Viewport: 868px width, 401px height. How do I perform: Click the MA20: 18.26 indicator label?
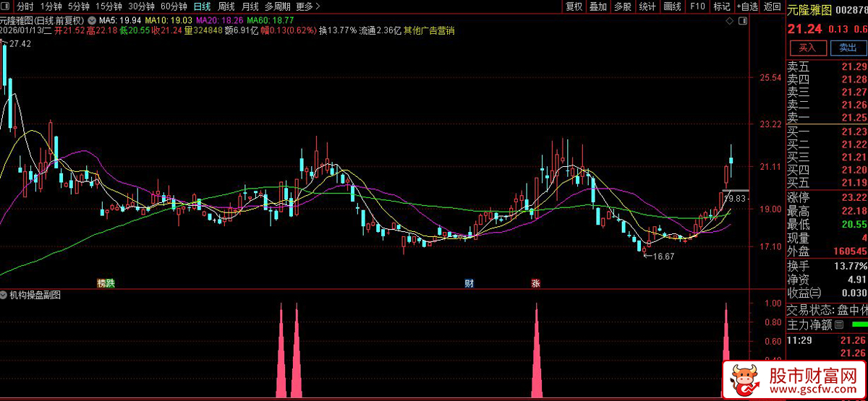coord(219,20)
